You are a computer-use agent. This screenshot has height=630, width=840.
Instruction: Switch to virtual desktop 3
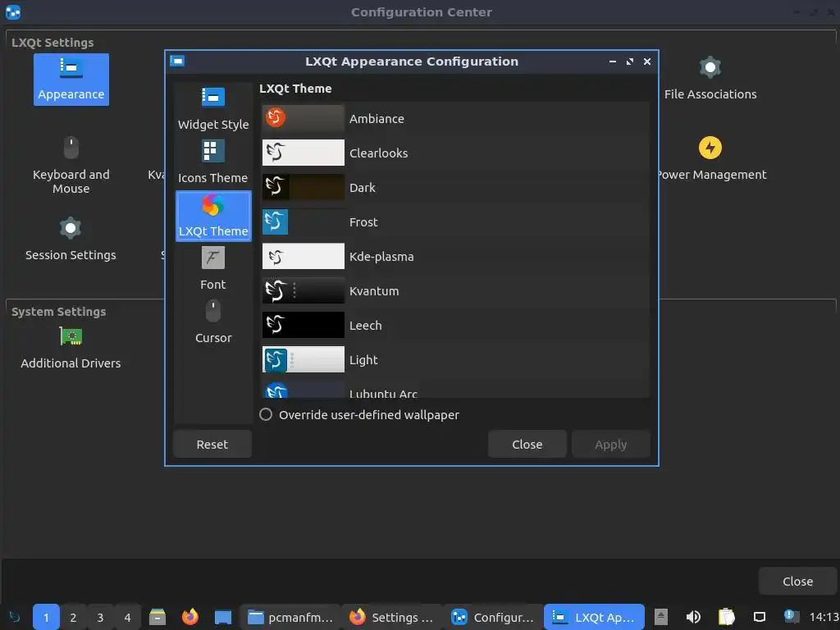pos(100,617)
